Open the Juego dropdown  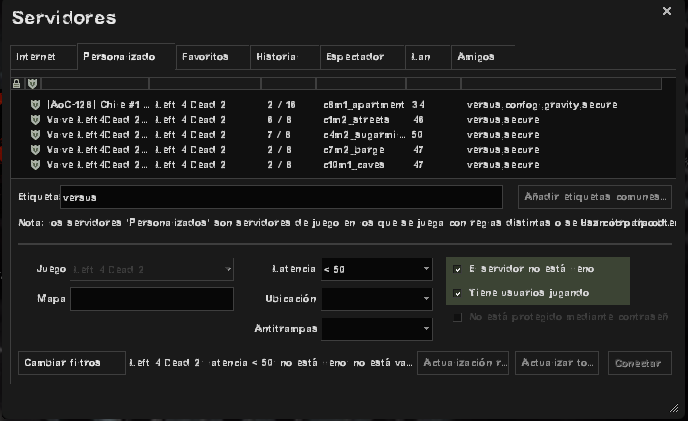pos(152,270)
